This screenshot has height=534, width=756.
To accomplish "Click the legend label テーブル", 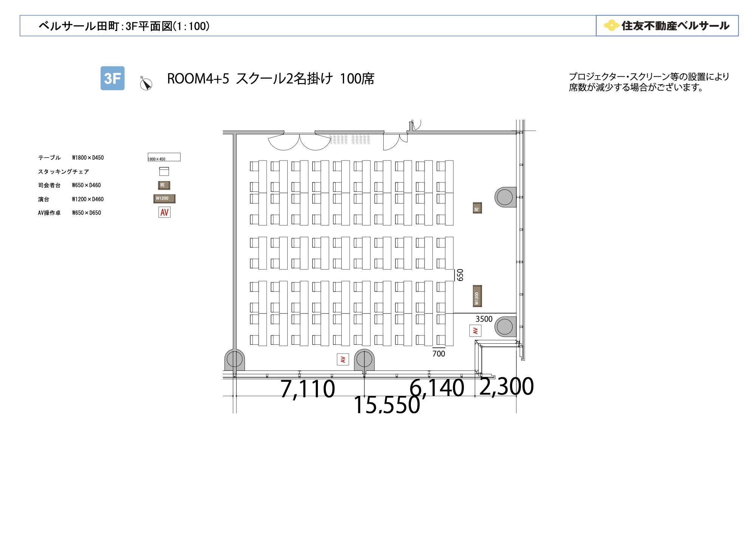I will [49, 157].
